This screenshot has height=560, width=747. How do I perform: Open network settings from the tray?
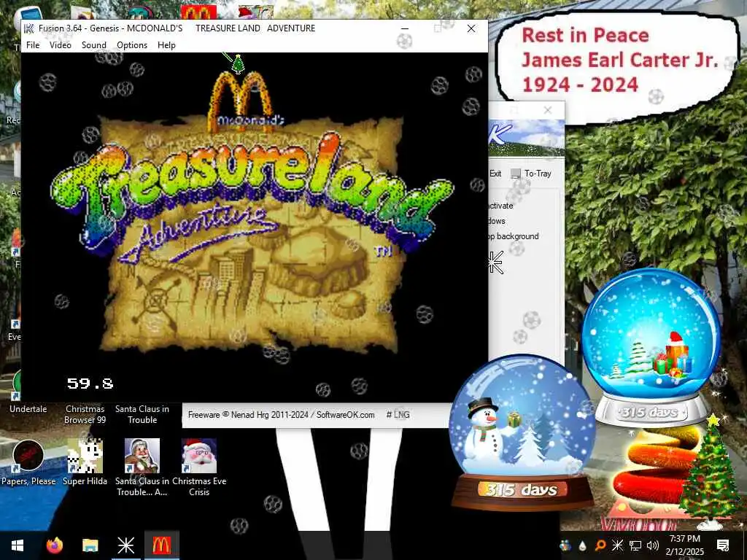point(635,545)
